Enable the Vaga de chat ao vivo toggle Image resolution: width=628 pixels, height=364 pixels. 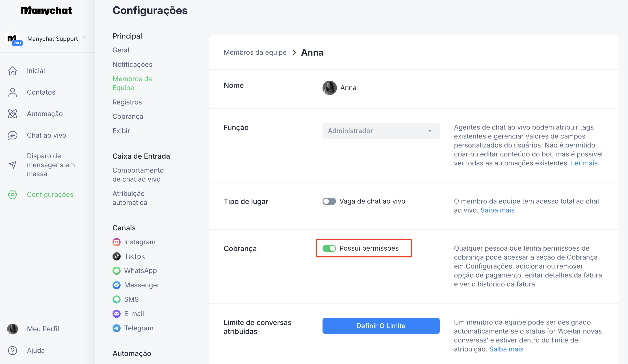[329, 201]
